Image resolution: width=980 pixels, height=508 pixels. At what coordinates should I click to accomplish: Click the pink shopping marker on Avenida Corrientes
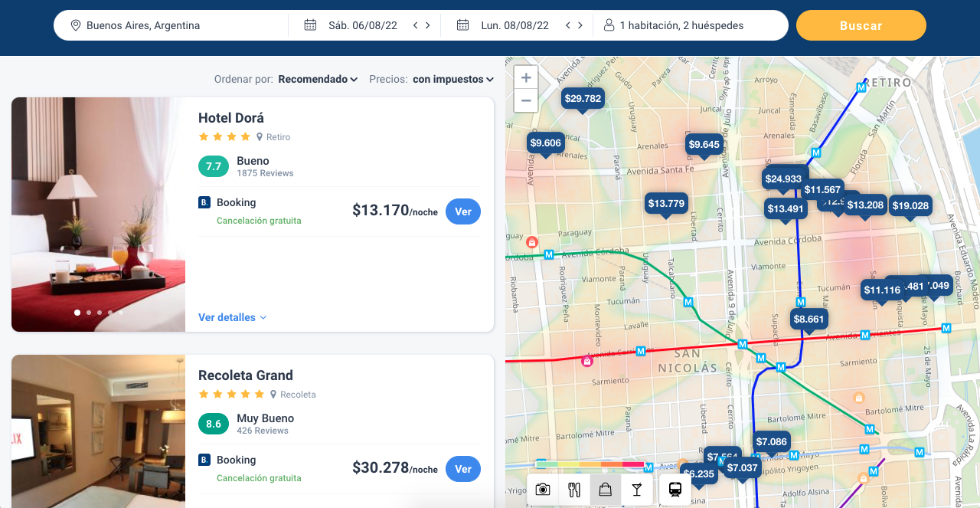point(587,360)
